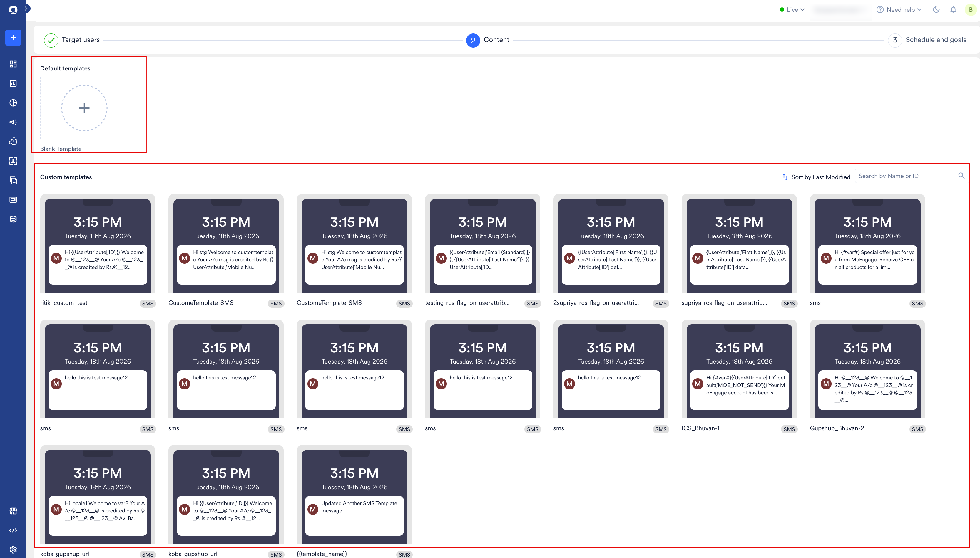Select the {{template_name}} template preview
Image resolution: width=980 pixels, height=558 pixels.
pos(354,494)
